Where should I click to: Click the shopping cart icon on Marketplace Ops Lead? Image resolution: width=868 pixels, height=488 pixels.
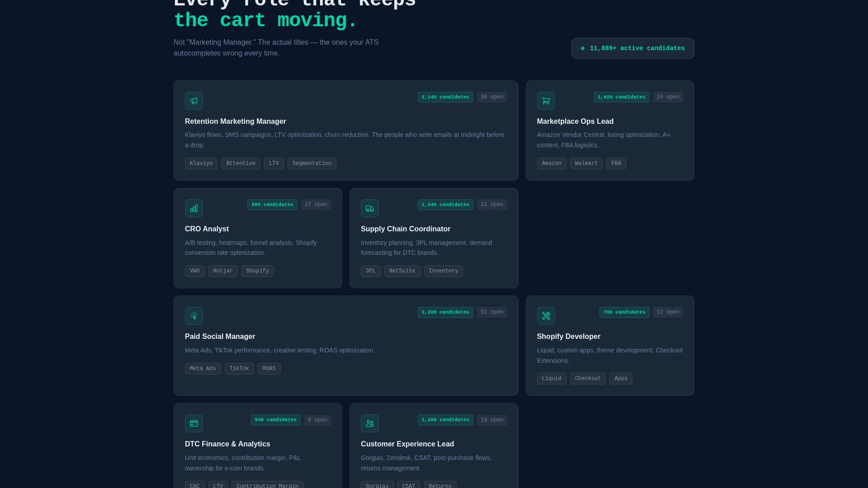pos(546,101)
